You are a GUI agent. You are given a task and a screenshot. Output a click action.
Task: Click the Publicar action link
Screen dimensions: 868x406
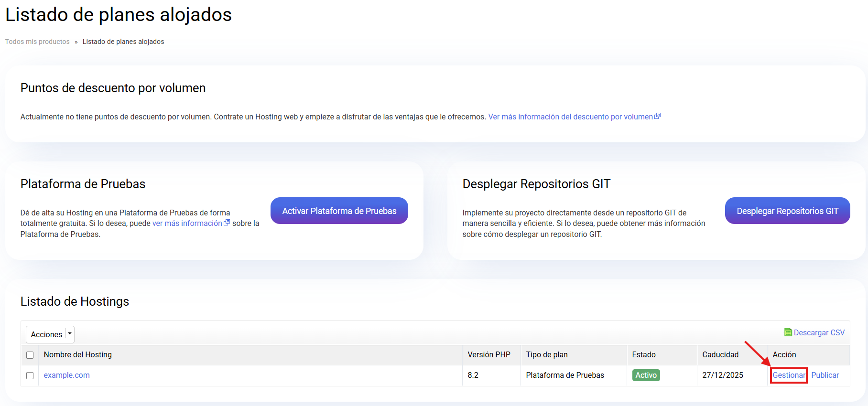(825, 375)
